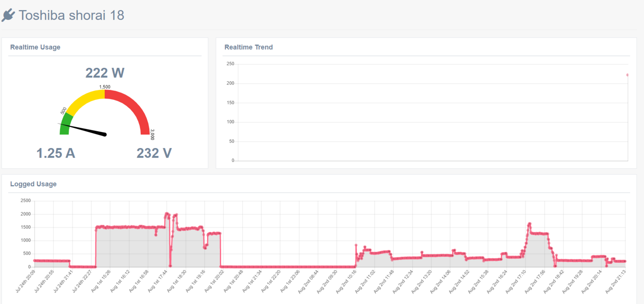The width and height of the screenshot is (644, 304).
Task: Click the Aug 2nd 10:16 time label
Action: [346, 281]
